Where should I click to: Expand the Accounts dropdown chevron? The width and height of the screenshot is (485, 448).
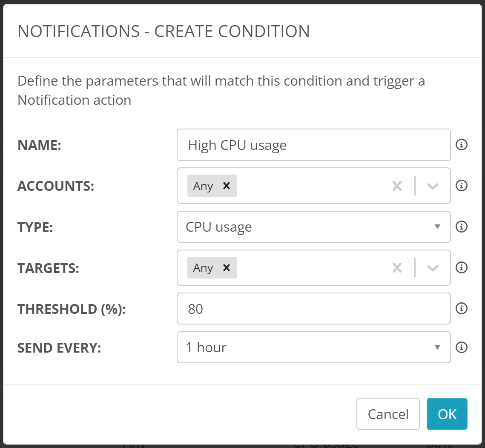(x=433, y=186)
